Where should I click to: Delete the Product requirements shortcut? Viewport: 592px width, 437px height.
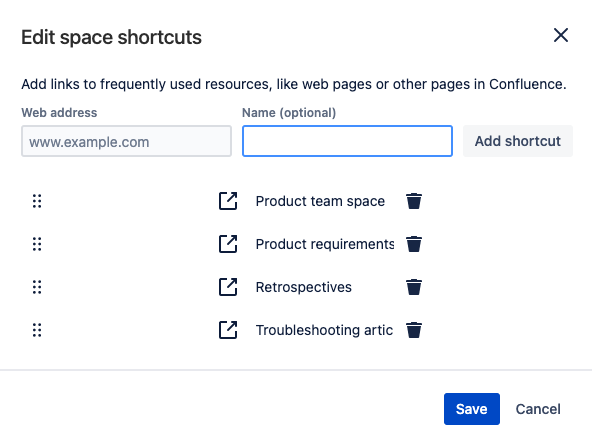414,244
